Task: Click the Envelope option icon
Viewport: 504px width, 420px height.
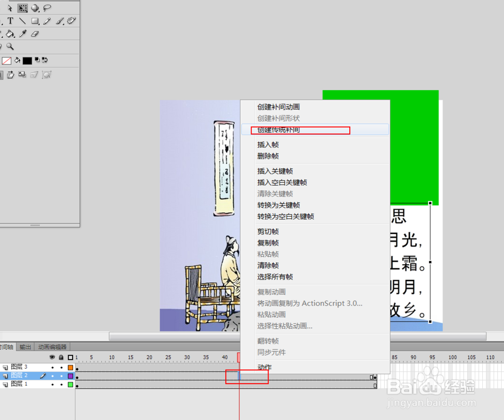Action: 46,75
